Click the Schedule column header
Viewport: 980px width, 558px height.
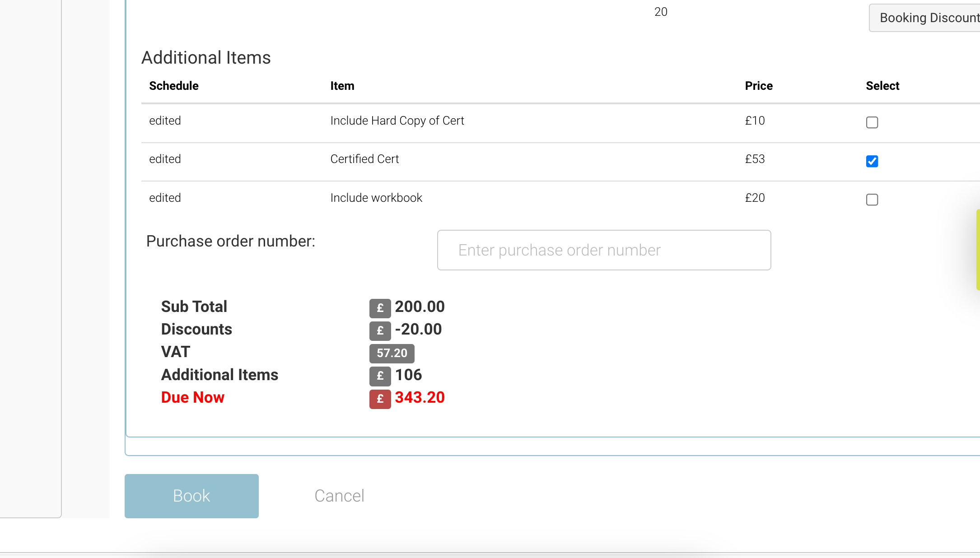click(174, 86)
